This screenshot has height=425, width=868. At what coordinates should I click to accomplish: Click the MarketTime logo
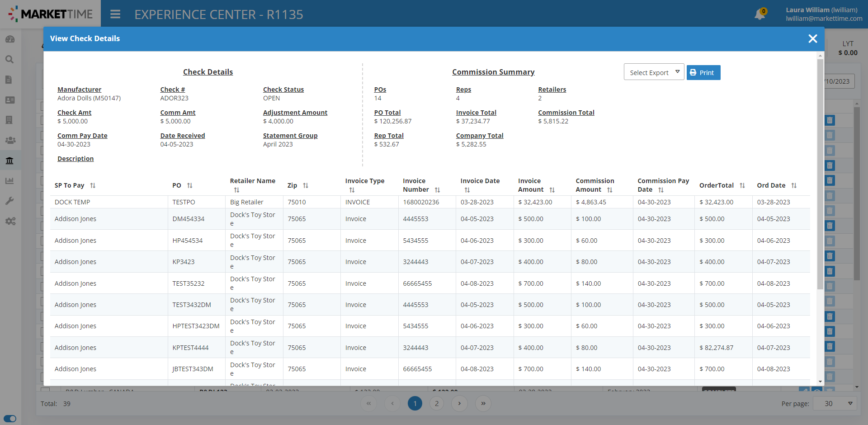(50, 14)
